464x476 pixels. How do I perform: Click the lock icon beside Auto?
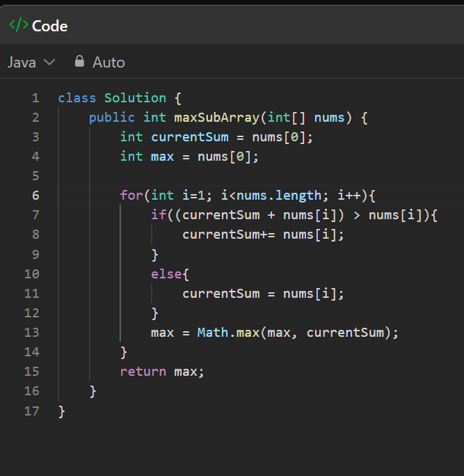point(79,61)
